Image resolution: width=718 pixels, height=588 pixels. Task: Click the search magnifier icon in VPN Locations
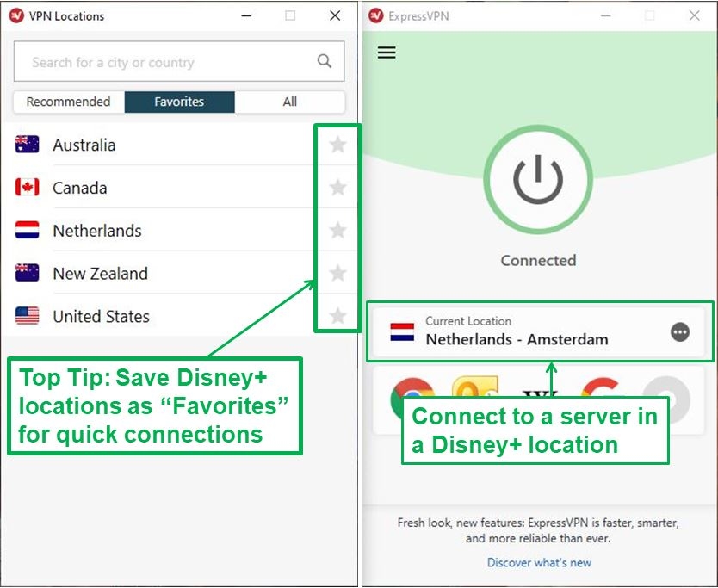pos(325,61)
